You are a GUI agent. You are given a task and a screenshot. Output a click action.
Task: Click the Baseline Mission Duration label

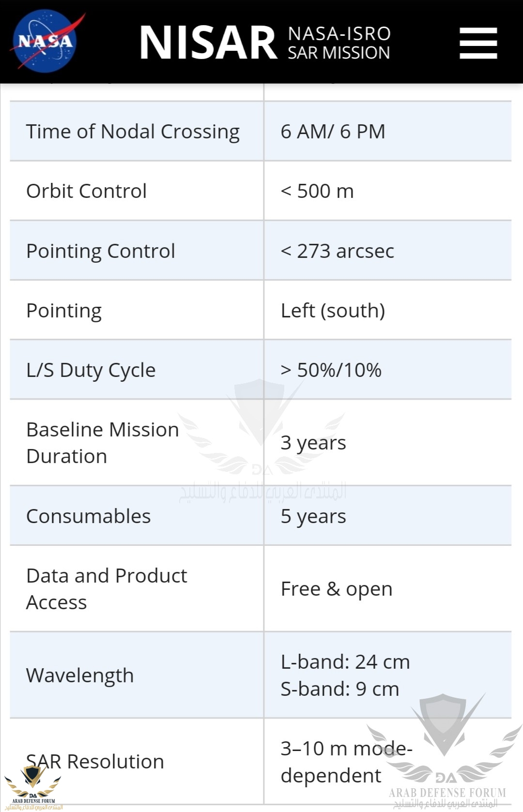coord(102,443)
